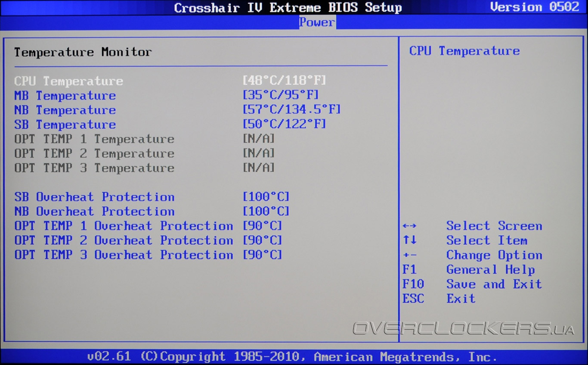Open the Power tab
The width and height of the screenshot is (588, 365).
pos(317,22)
